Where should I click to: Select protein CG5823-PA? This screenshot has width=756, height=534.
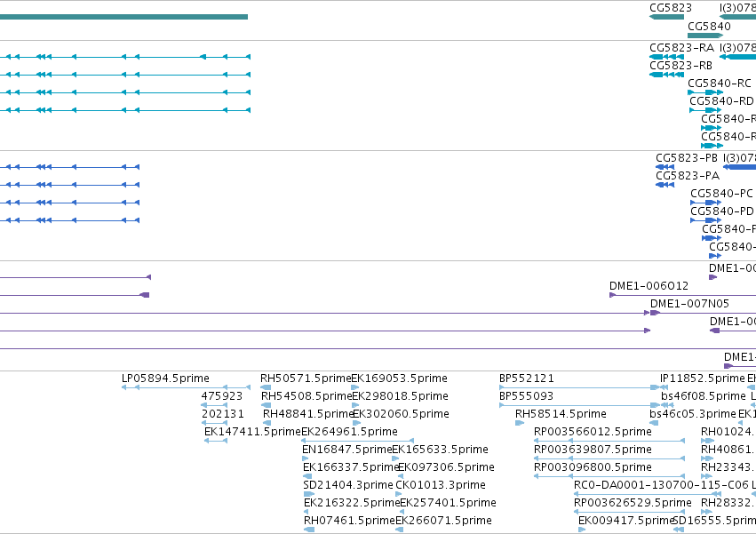[688, 176]
